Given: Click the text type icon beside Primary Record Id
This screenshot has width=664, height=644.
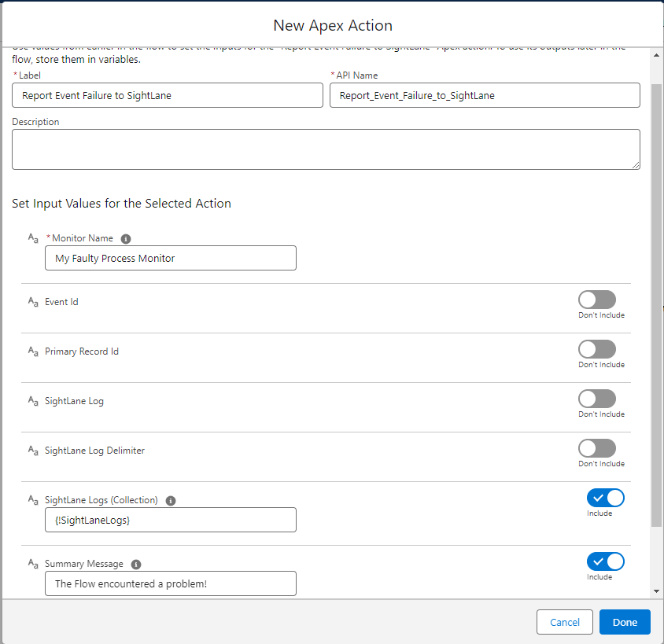Looking at the screenshot, I should [33, 351].
